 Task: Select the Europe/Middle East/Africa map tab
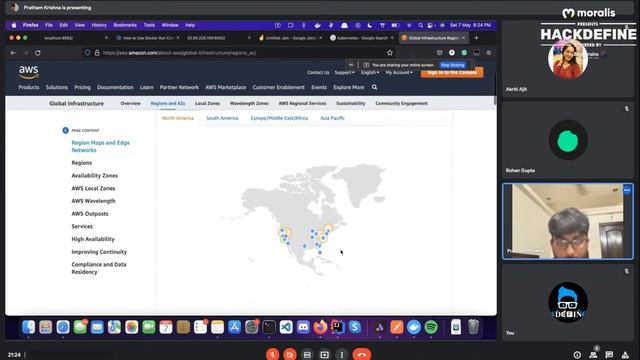click(x=279, y=118)
